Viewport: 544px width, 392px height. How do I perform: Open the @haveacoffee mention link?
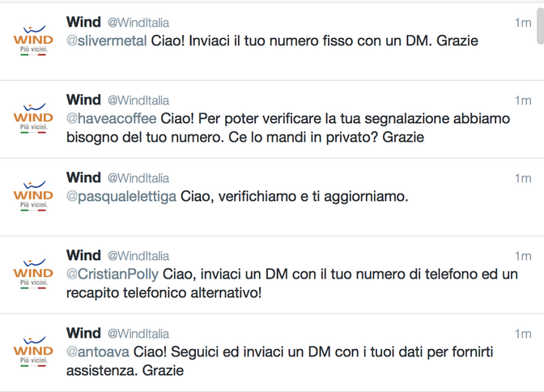pyautogui.click(x=112, y=119)
